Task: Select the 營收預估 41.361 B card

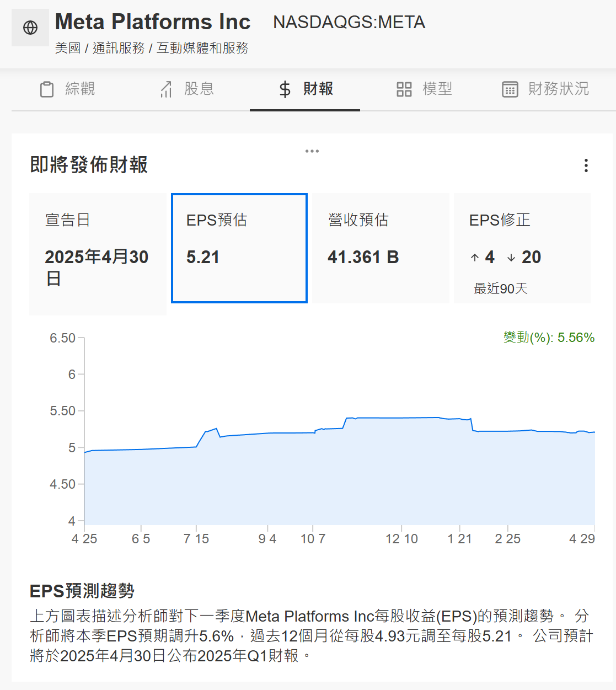Action: tap(381, 248)
